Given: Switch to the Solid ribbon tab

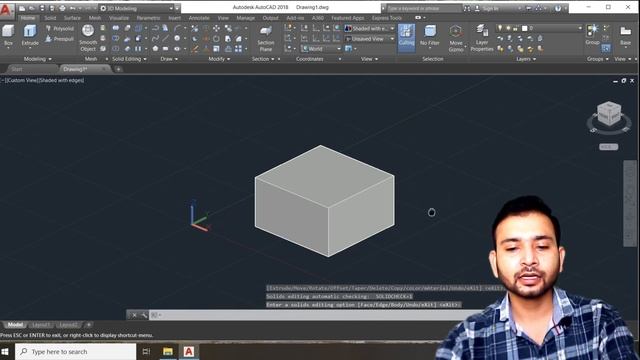Looking at the screenshot, I should [x=50, y=18].
